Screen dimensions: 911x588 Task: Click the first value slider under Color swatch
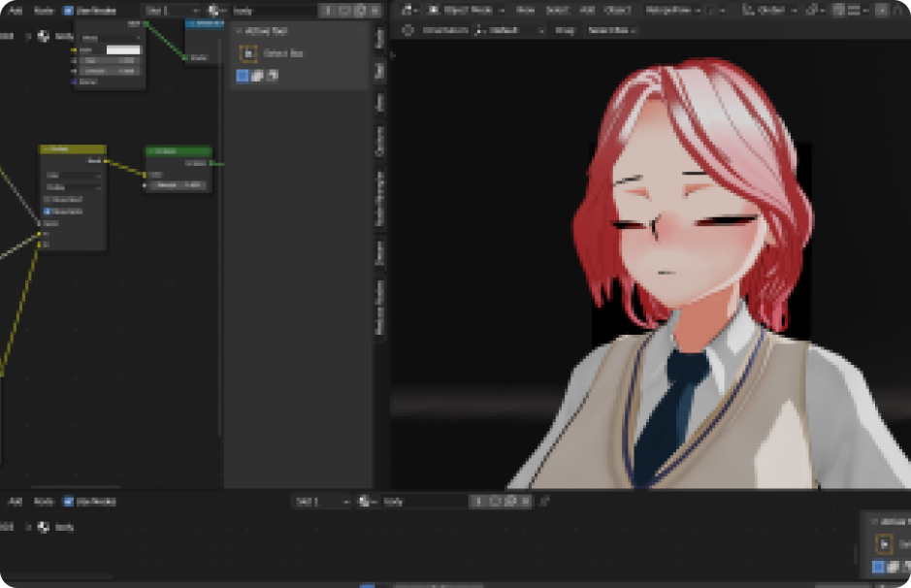click(110, 60)
